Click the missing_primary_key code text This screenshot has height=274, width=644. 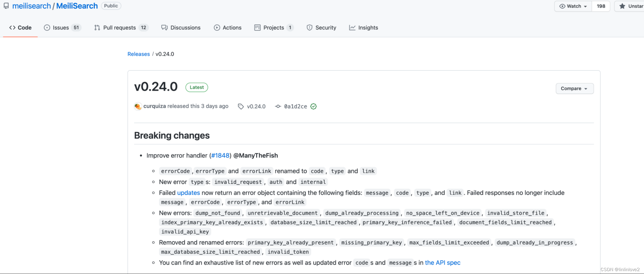coord(372,243)
